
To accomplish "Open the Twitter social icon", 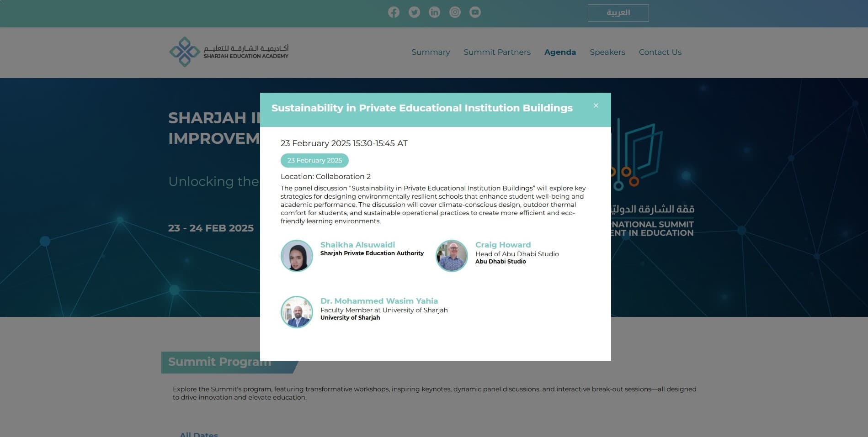I will (414, 12).
